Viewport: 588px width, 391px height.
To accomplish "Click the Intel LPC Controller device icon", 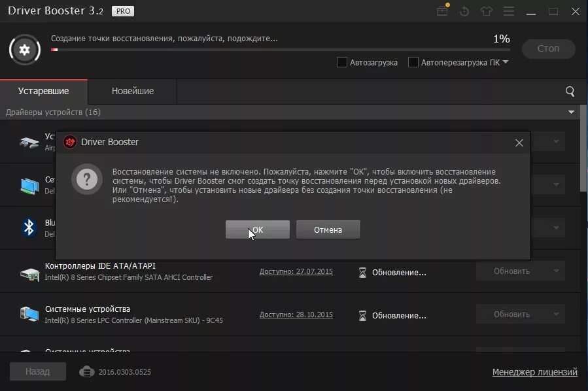I will tap(29, 314).
